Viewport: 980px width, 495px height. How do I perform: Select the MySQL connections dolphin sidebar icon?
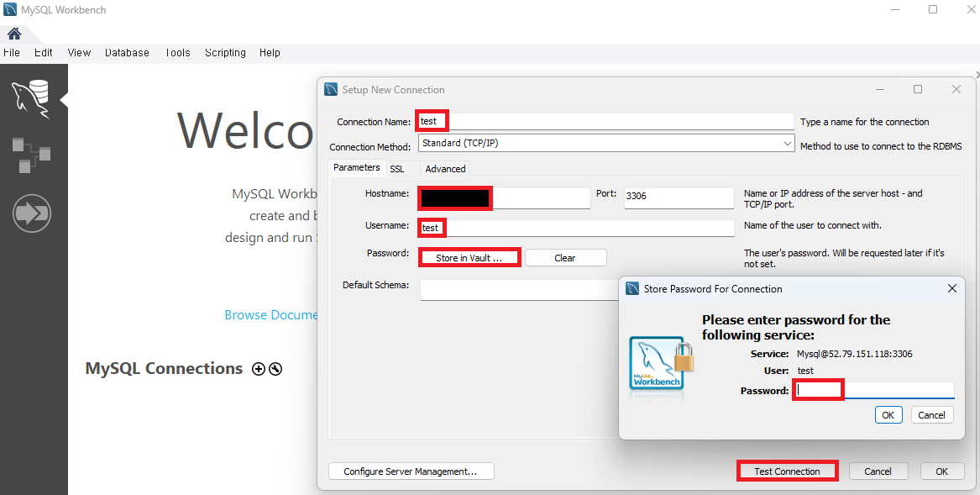pyautogui.click(x=30, y=99)
